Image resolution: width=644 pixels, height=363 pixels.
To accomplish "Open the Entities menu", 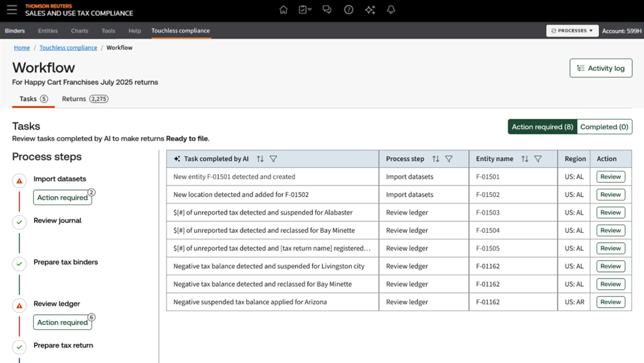I will [x=48, y=31].
